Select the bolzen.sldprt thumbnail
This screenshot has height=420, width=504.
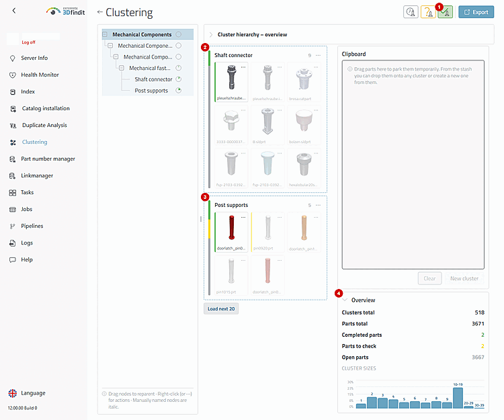click(304, 121)
